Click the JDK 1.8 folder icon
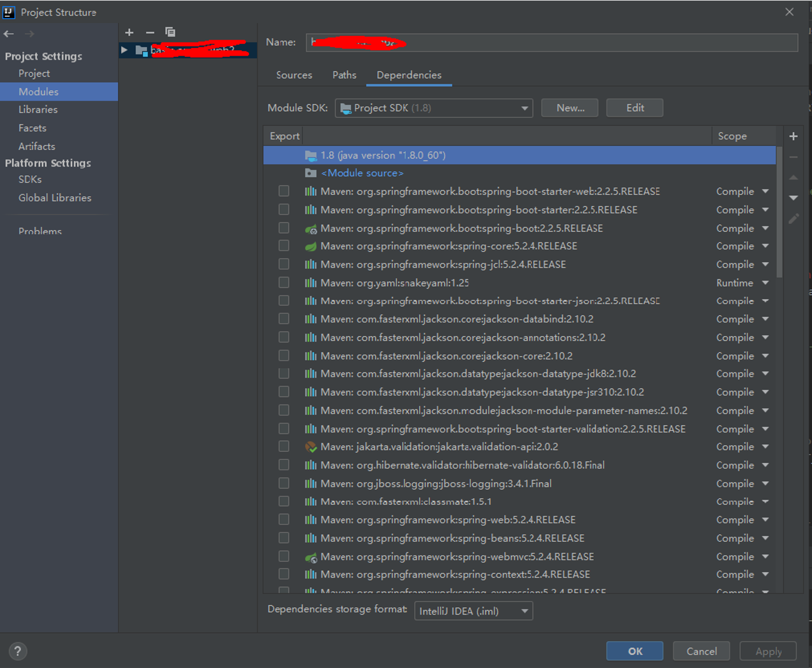Screen dimensions: 812x668 coord(310,155)
